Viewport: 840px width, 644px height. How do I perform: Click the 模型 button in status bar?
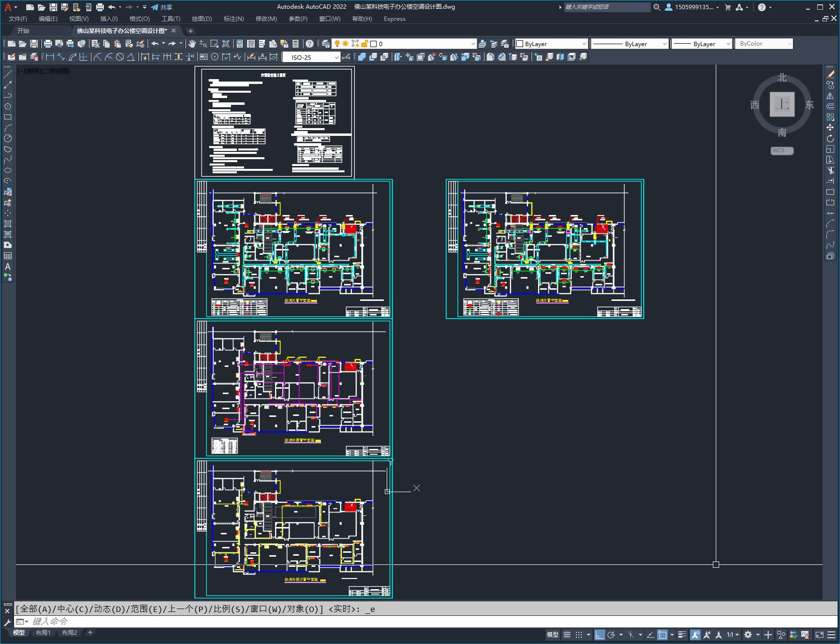pos(552,634)
